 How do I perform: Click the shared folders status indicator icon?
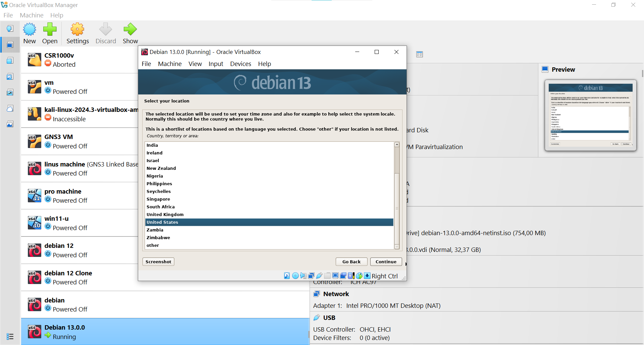coord(327,276)
